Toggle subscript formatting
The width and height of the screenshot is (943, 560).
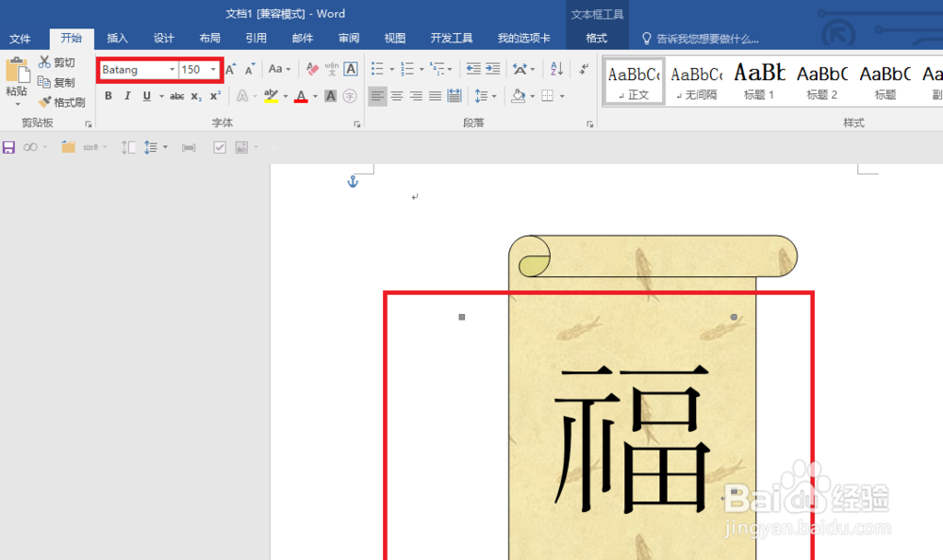[x=196, y=96]
